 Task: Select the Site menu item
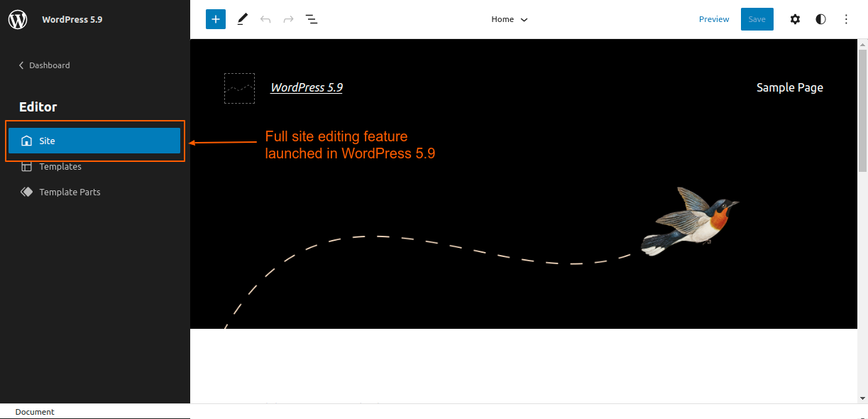(x=94, y=141)
